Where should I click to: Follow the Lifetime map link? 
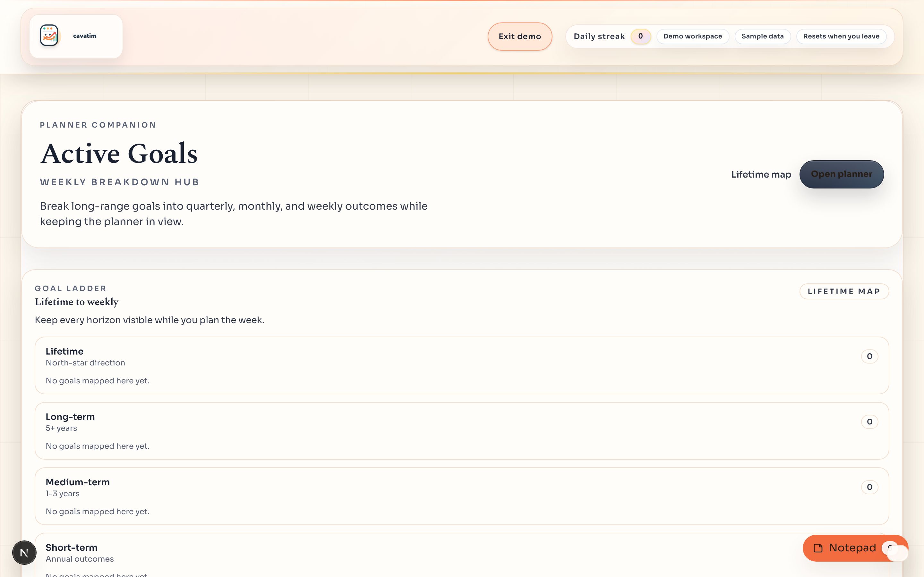761,174
